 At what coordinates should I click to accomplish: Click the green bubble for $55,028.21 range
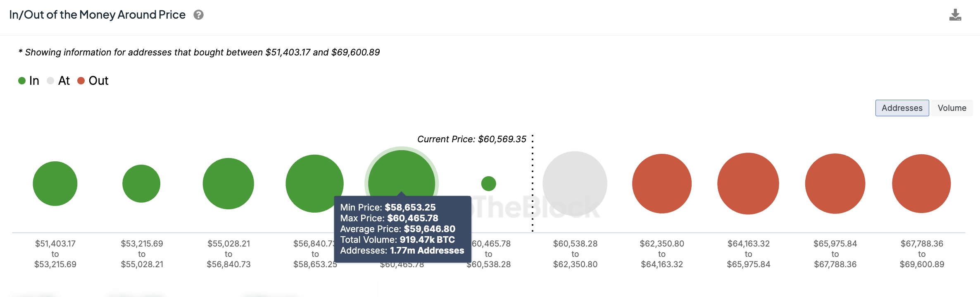click(228, 183)
